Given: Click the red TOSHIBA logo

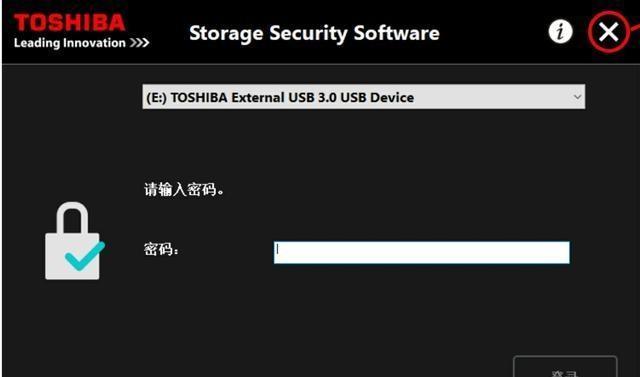Looking at the screenshot, I should click(69, 22).
